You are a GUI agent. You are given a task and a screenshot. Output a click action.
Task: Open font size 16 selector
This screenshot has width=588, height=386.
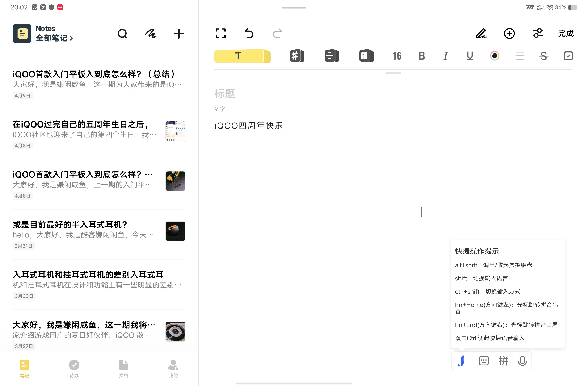click(397, 56)
